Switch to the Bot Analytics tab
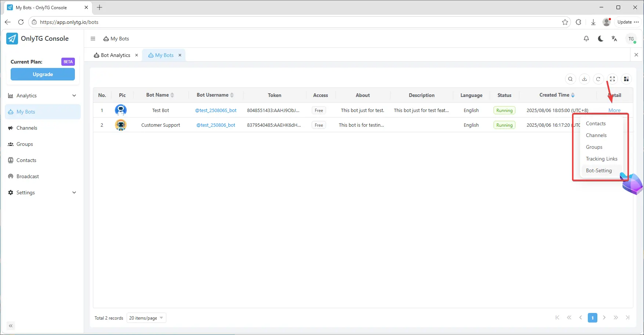This screenshot has width=644, height=335. pos(115,55)
